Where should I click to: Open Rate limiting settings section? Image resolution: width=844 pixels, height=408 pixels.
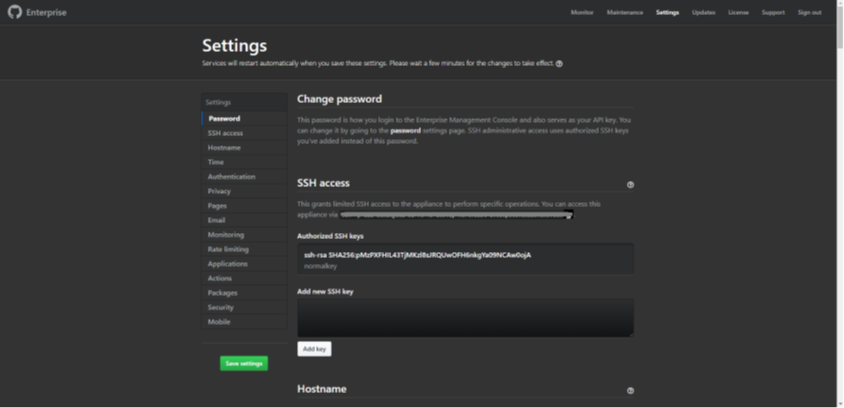[x=228, y=249]
